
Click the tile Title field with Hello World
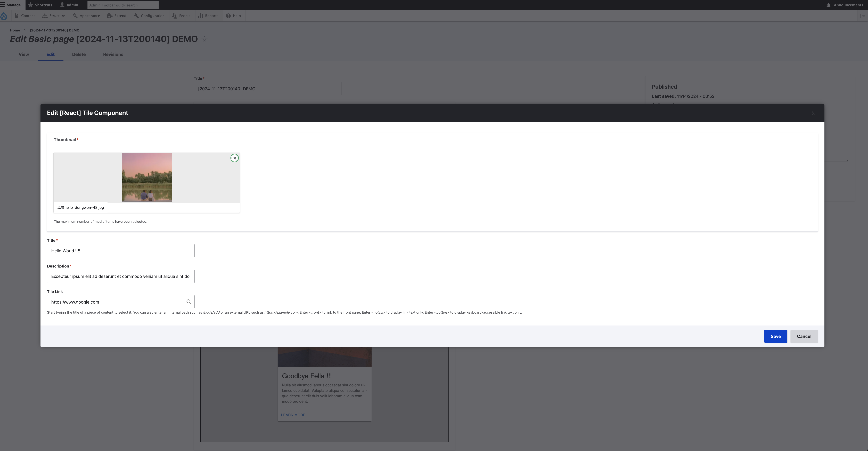pyautogui.click(x=121, y=251)
